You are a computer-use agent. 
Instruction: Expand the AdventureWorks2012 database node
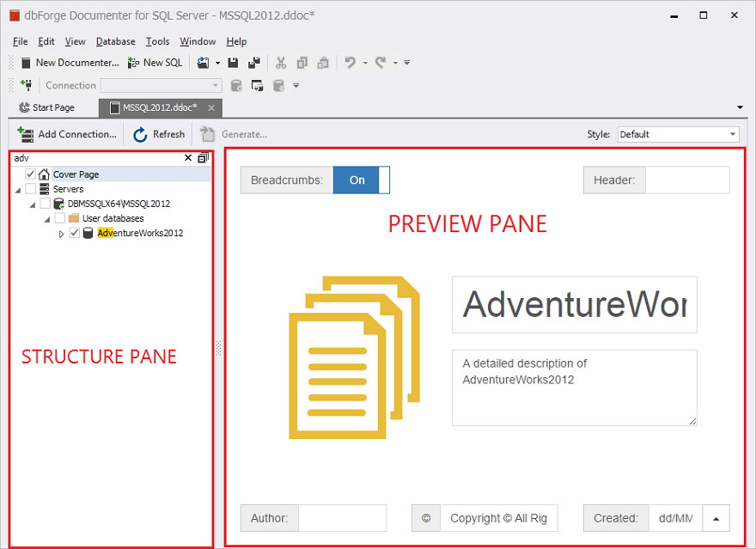(x=61, y=234)
